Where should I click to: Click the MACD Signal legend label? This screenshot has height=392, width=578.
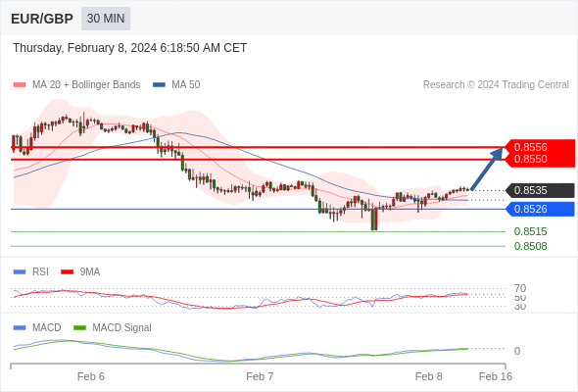[121, 328]
